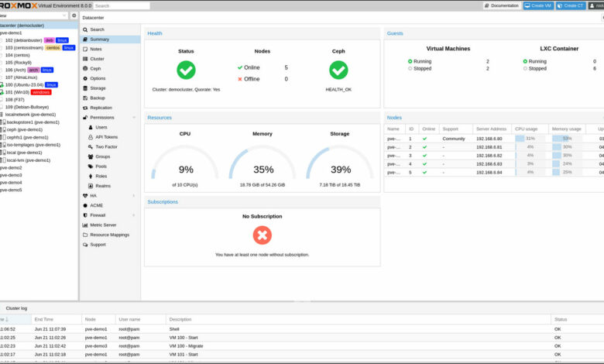Switch to the Cluster log tab
Image resolution: width=604 pixels, height=364 pixels.
point(16,308)
